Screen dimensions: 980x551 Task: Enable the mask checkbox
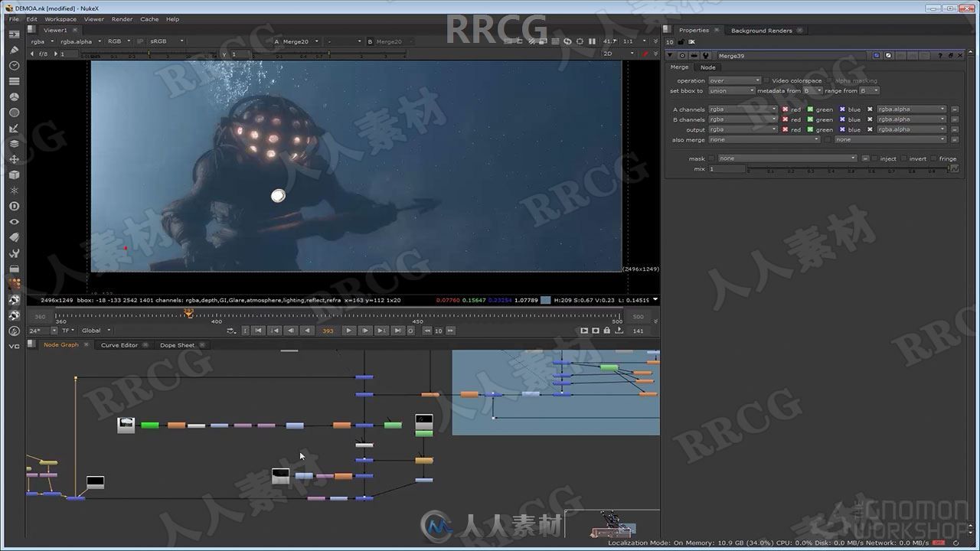pos(711,158)
